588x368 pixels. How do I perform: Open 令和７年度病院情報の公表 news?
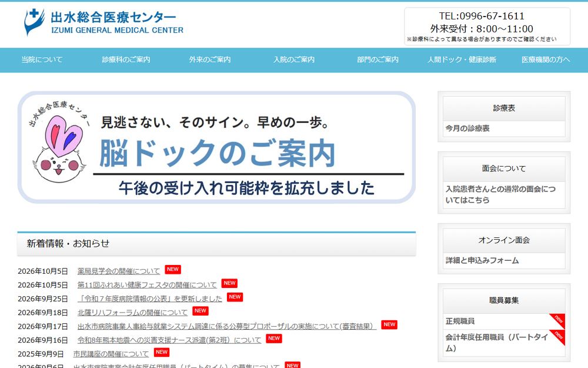(x=149, y=299)
